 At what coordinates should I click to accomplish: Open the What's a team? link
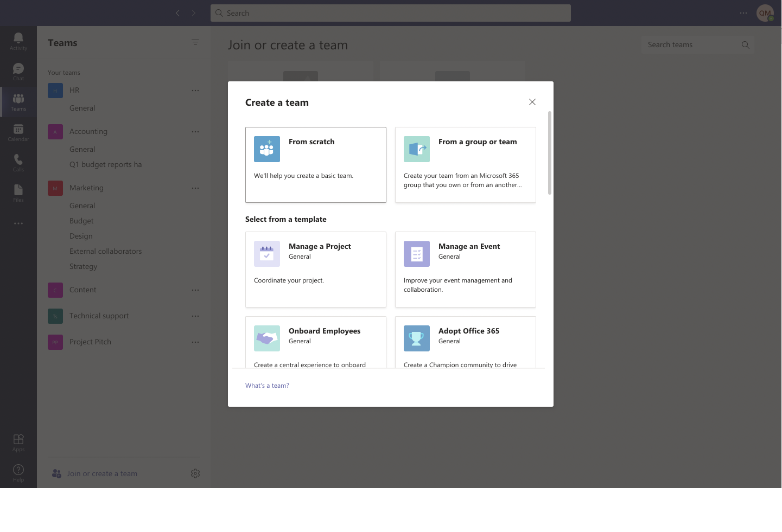coord(267,386)
